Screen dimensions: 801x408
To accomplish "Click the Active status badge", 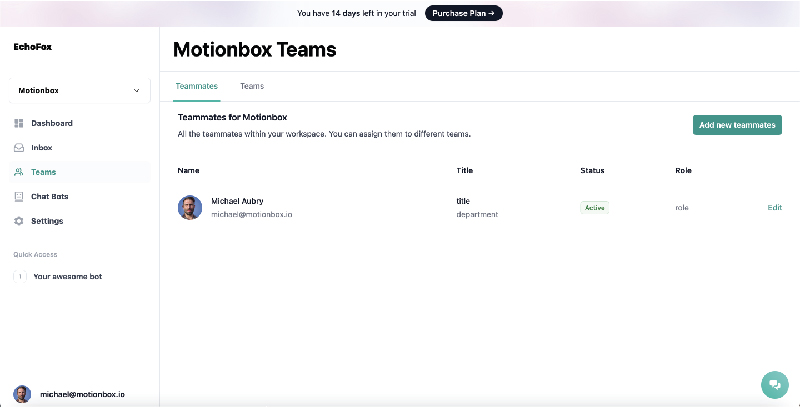I will [x=594, y=208].
